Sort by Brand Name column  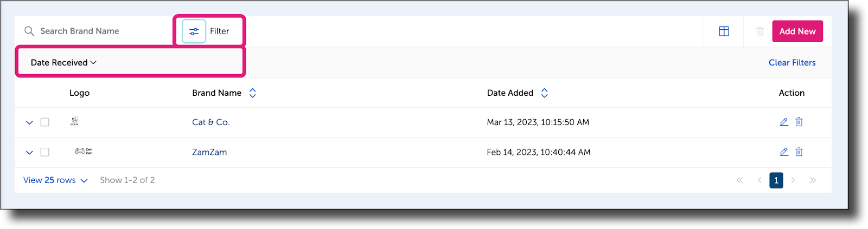click(x=252, y=93)
